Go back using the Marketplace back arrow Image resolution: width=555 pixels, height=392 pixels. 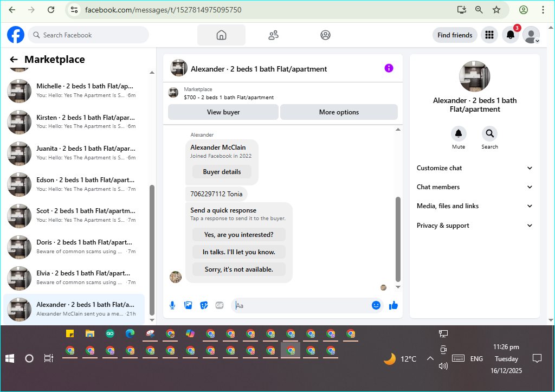14,60
